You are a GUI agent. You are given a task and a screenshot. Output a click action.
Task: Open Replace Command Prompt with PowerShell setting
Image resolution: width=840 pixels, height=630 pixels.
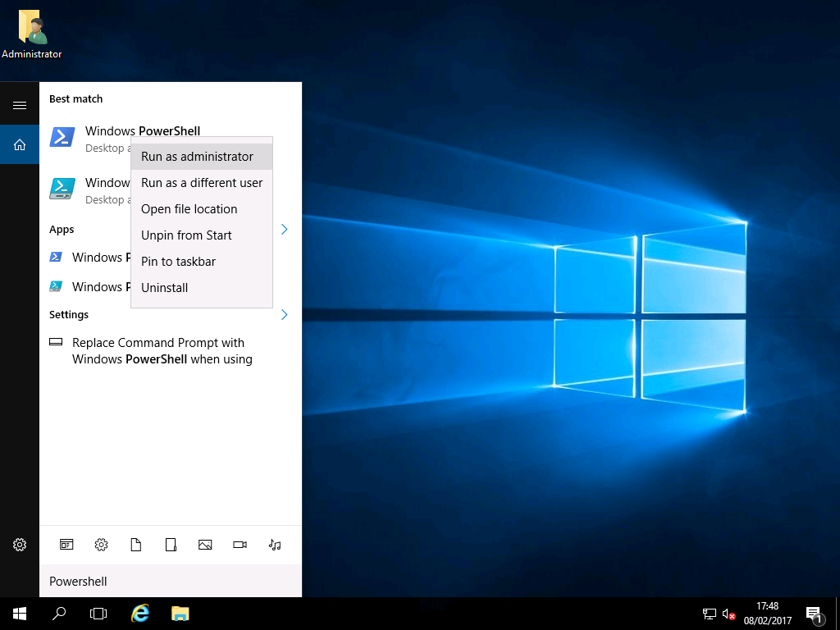[171, 351]
